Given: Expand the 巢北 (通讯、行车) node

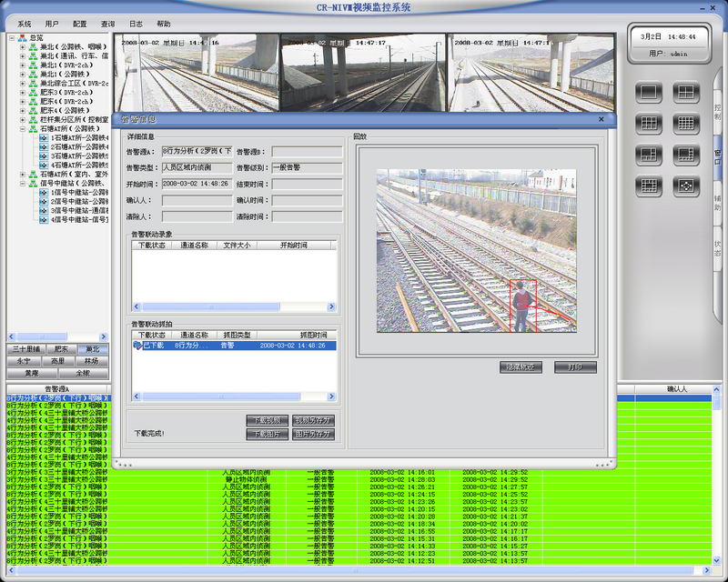Looking at the screenshot, I should point(23,56).
